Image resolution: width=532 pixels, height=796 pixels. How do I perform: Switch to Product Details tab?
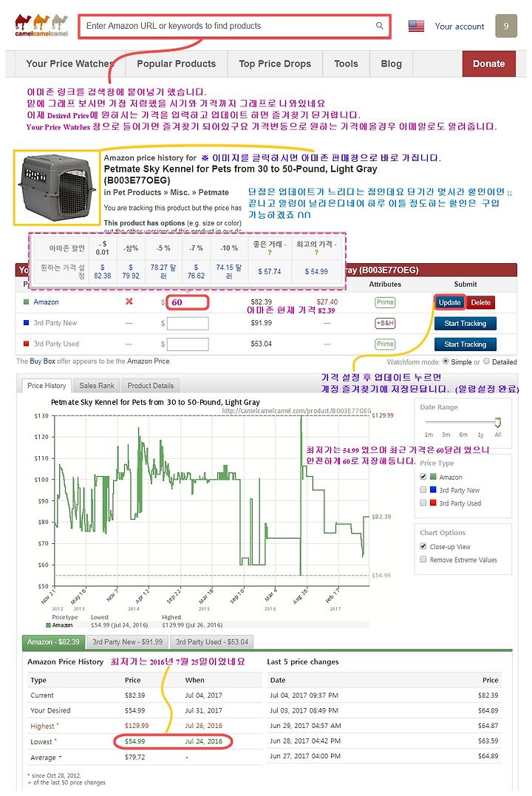[x=150, y=385]
